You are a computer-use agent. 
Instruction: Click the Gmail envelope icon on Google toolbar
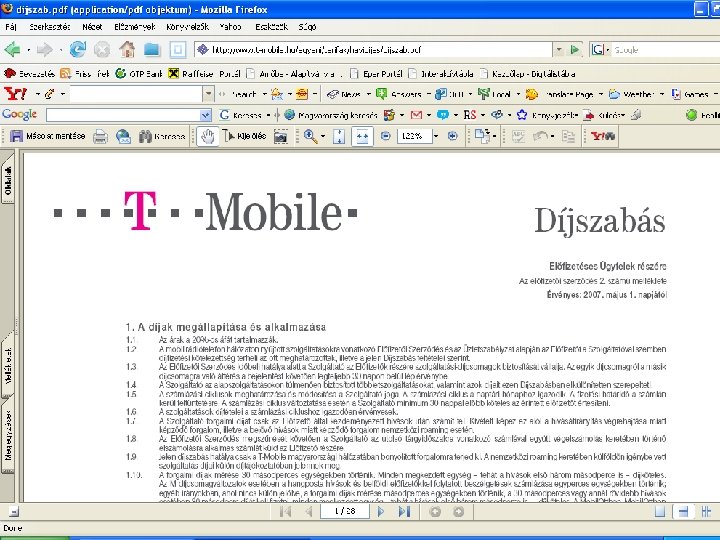(416, 115)
